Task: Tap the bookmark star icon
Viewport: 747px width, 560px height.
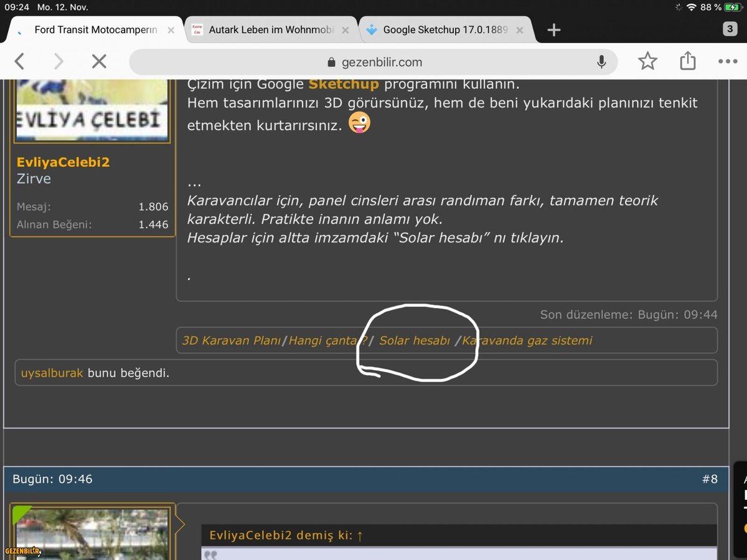Action: (x=647, y=61)
